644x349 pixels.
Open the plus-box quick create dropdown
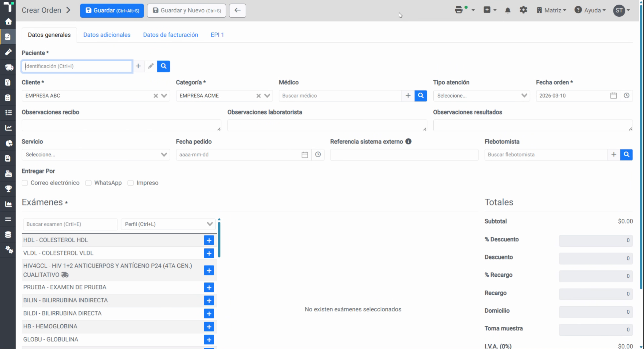[490, 10]
